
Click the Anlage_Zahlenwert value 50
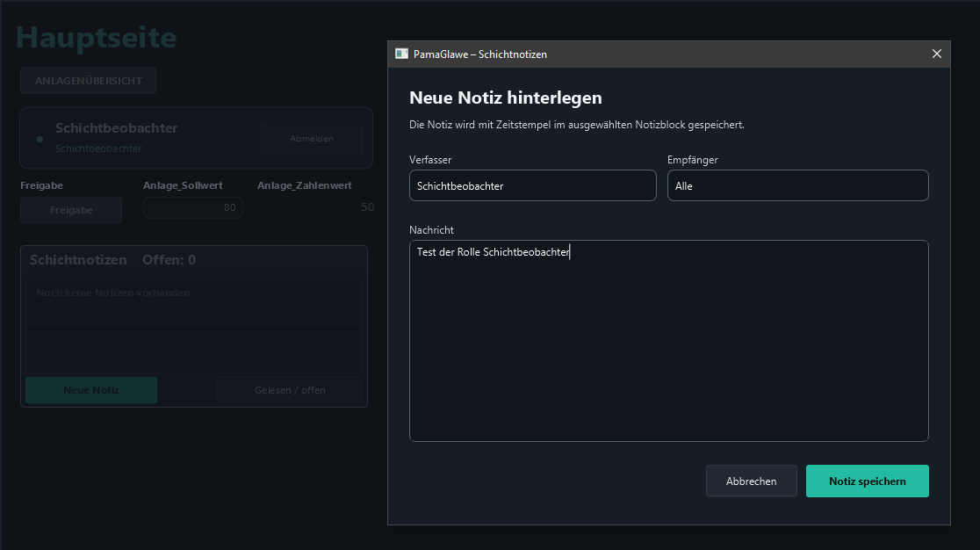(x=367, y=206)
